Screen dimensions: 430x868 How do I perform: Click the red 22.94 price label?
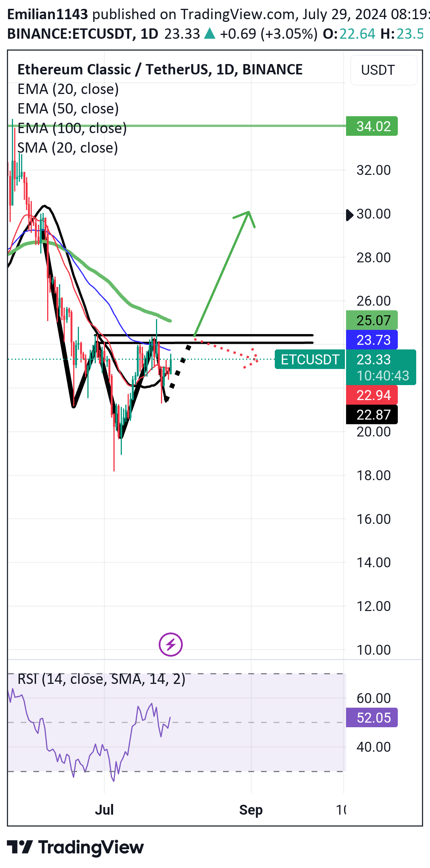[x=372, y=395]
